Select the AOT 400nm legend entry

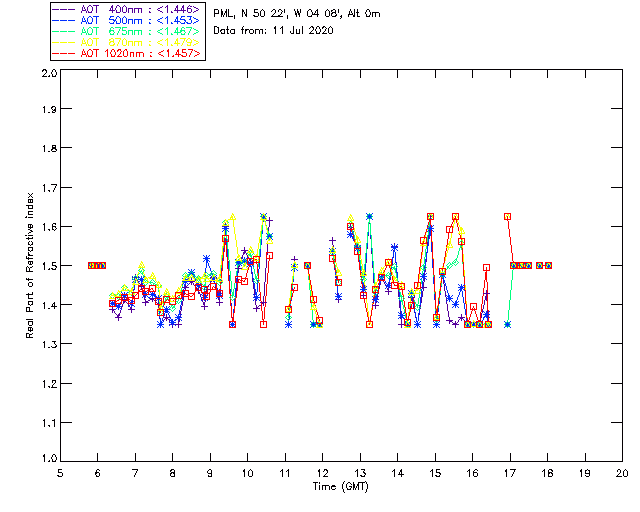click(127, 9)
